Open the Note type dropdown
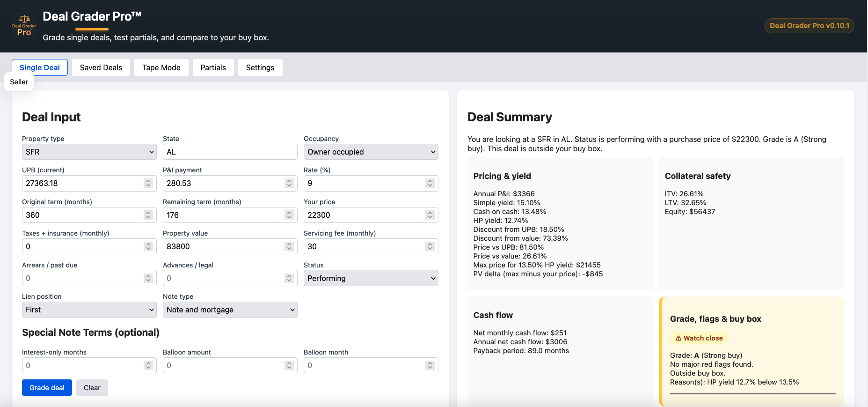Screen dimensions: 868x407 [230, 310]
